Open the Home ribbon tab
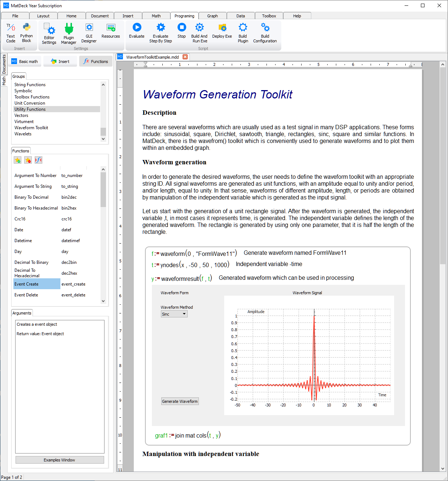448x481 pixels. [72, 16]
